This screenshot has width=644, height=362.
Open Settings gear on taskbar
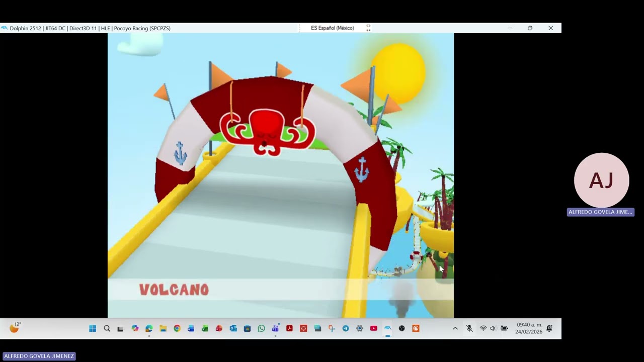point(360,328)
